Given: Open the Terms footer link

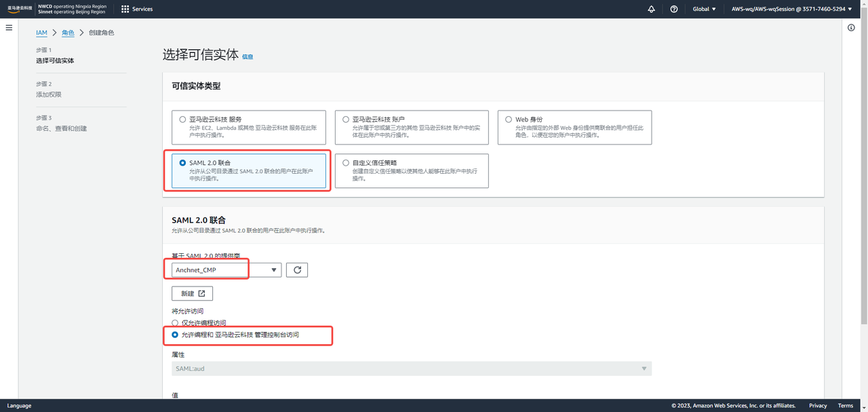Looking at the screenshot, I should (846, 405).
